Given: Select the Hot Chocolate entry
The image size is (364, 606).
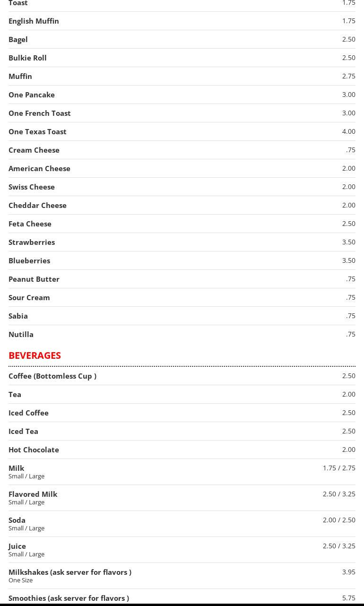Looking at the screenshot, I should pos(34,450).
